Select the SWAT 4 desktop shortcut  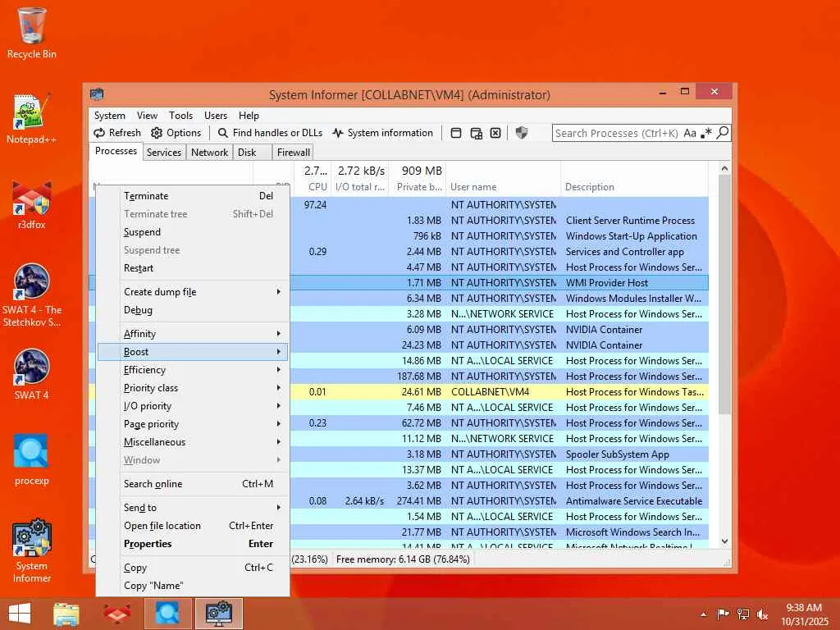click(32, 374)
